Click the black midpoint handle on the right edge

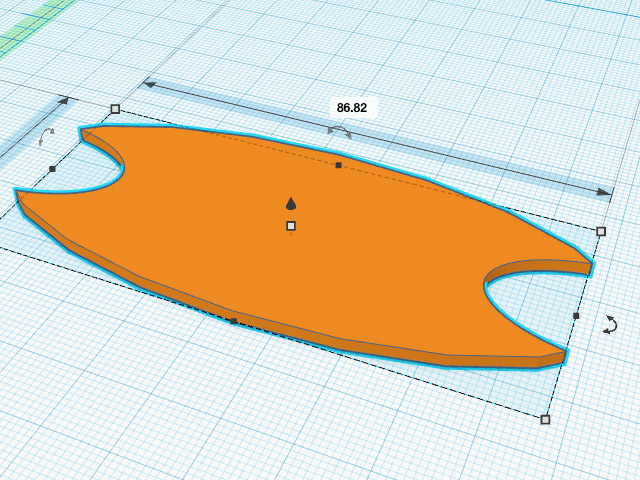[x=576, y=316]
